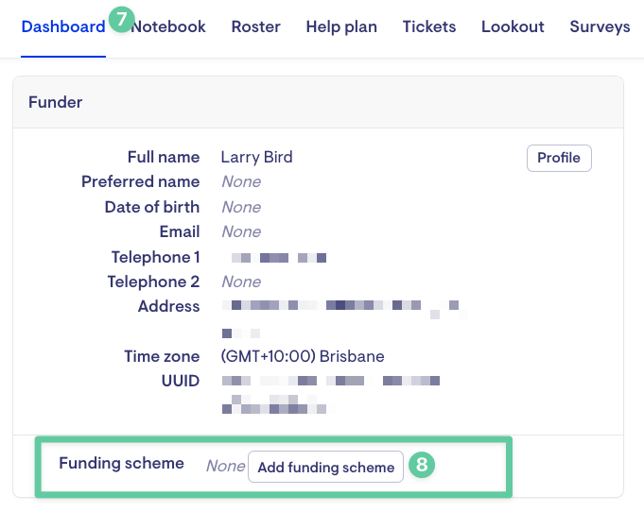
Task: Select the Help plan tab
Action: click(x=341, y=27)
